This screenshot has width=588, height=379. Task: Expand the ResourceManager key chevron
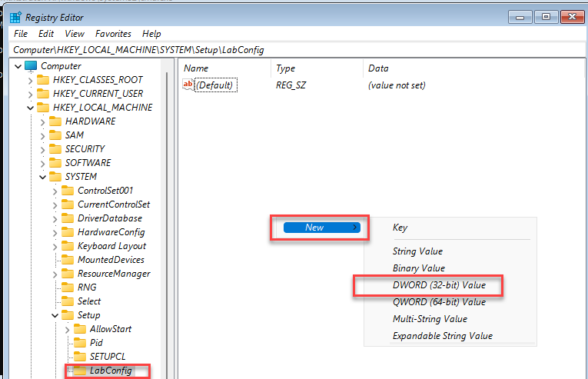tap(55, 274)
